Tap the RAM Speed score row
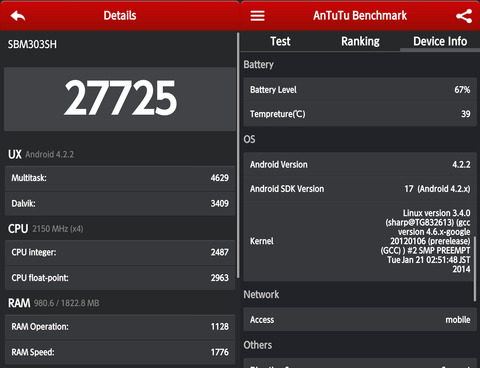 pyautogui.click(x=120, y=352)
